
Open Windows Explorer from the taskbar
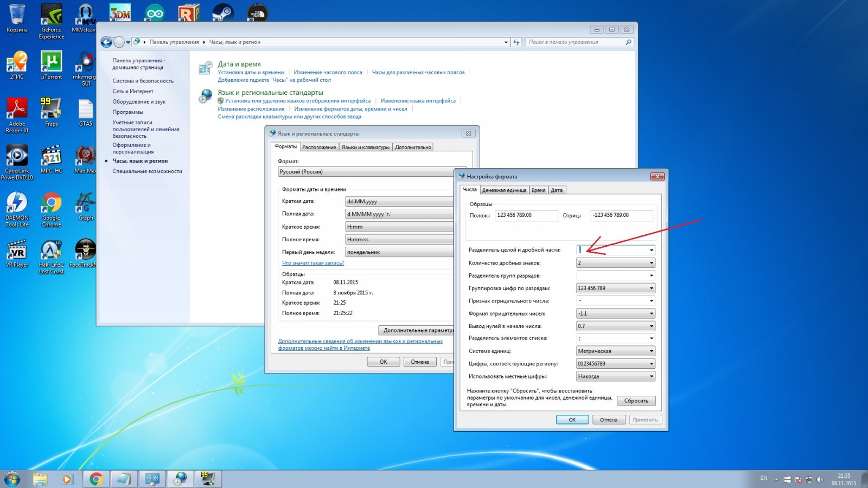point(40,479)
